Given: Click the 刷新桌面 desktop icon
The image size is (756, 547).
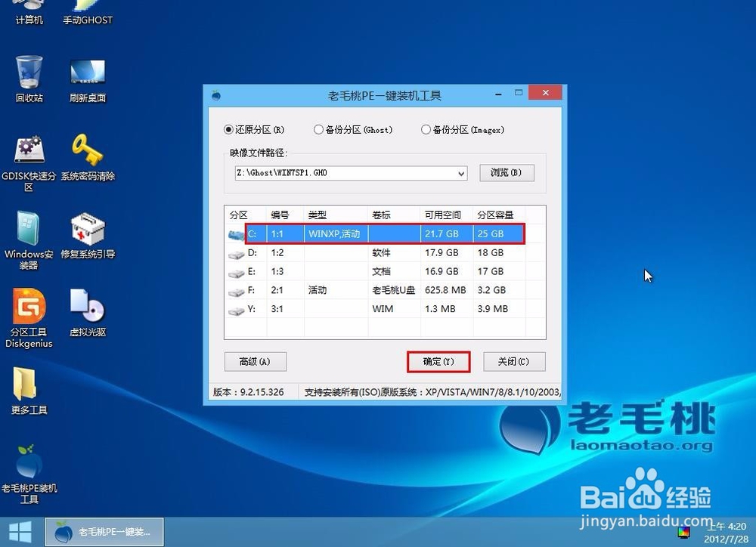Looking at the screenshot, I should click(x=88, y=81).
